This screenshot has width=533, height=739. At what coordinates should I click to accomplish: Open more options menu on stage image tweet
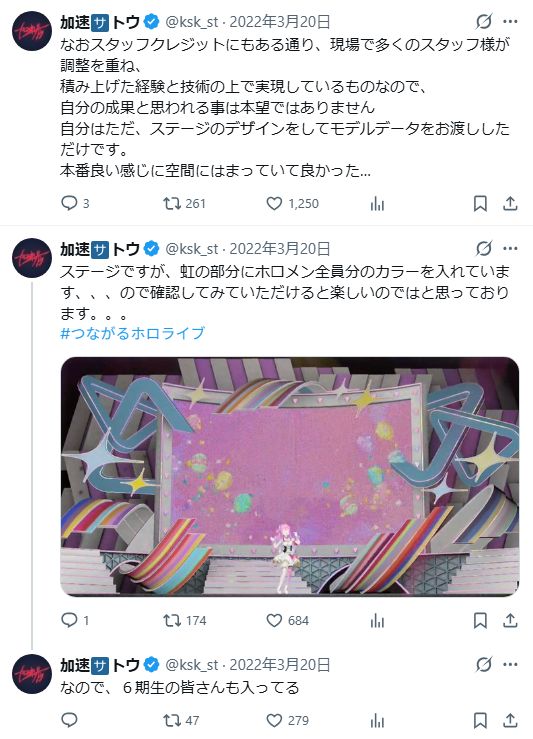tap(510, 248)
